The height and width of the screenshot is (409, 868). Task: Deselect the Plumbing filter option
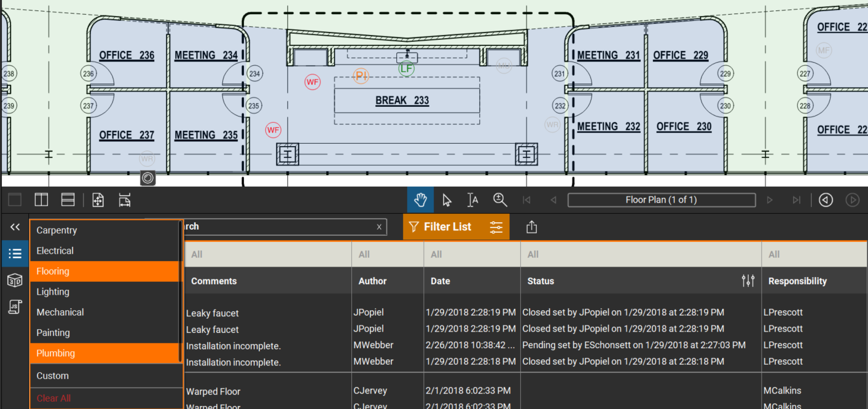tap(105, 353)
